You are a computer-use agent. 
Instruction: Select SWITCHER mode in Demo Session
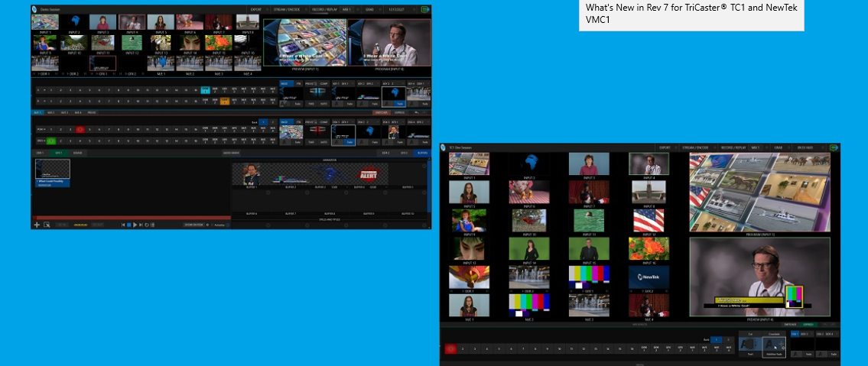click(382, 113)
